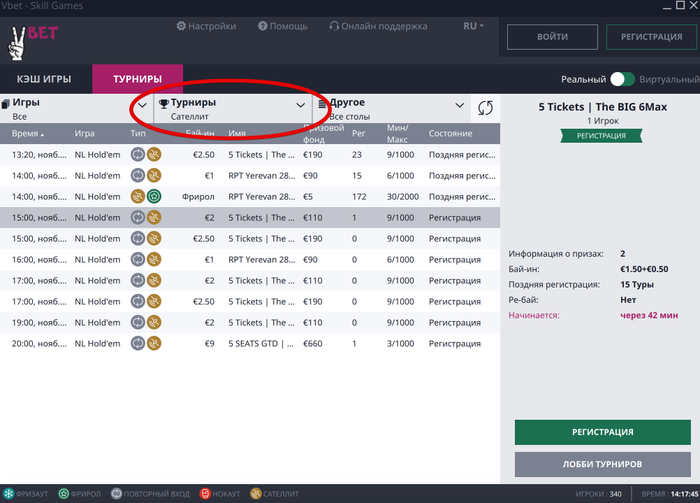Image resolution: width=700 pixels, height=503 pixels.
Task: Open the Помощь help link
Action: 283,26
